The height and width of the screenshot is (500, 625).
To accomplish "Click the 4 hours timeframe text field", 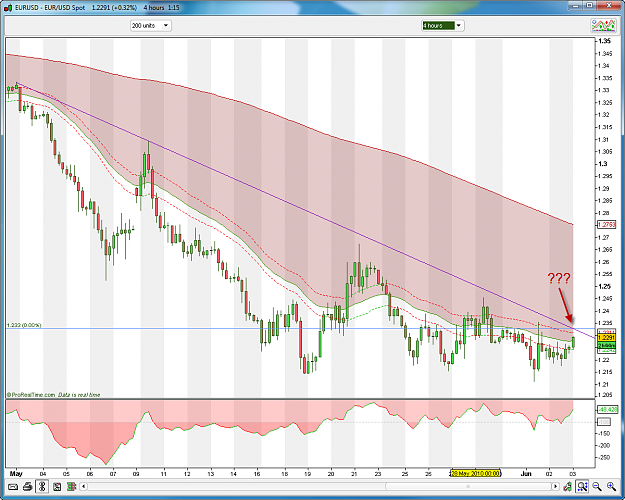I will pyautogui.click(x=438, y=26).
